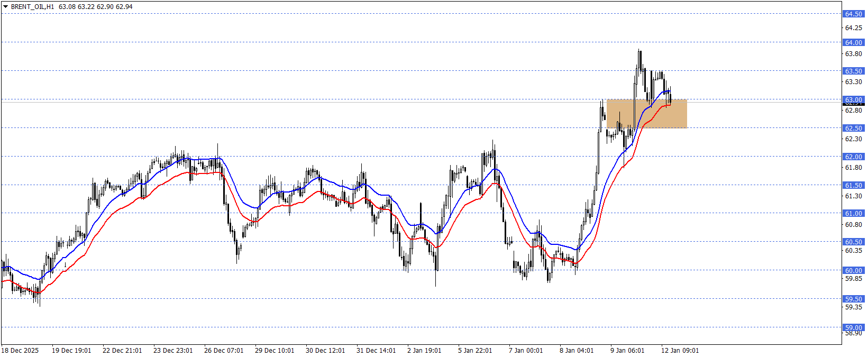Click the 9 Jan 06:01 time label
868x357 pixels.
pyautogui.click(x=628, y=351)
